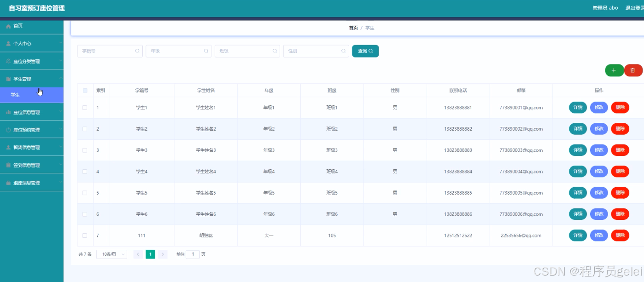Click 详情 on the 学生5 row
644x282 pixels.
(578, 192)
